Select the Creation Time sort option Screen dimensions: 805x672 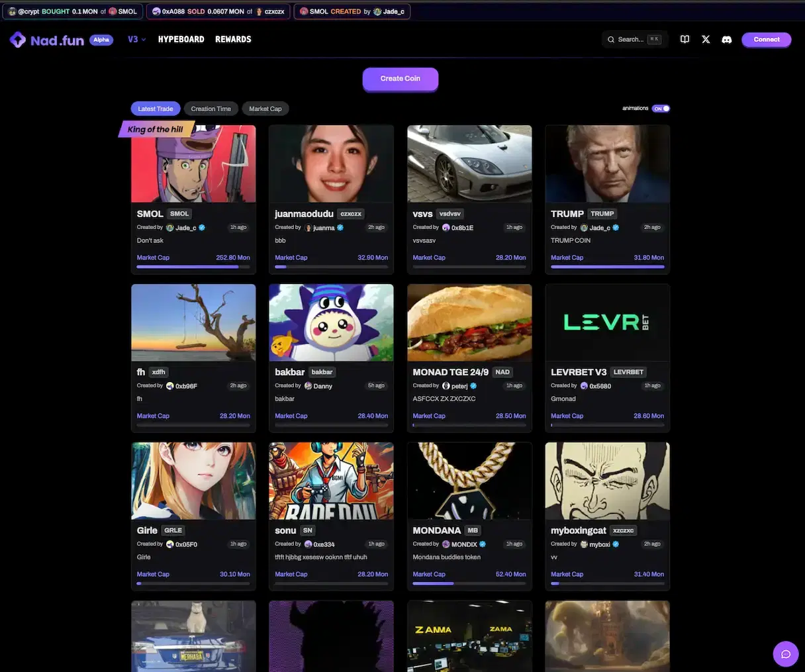point(211,109)
